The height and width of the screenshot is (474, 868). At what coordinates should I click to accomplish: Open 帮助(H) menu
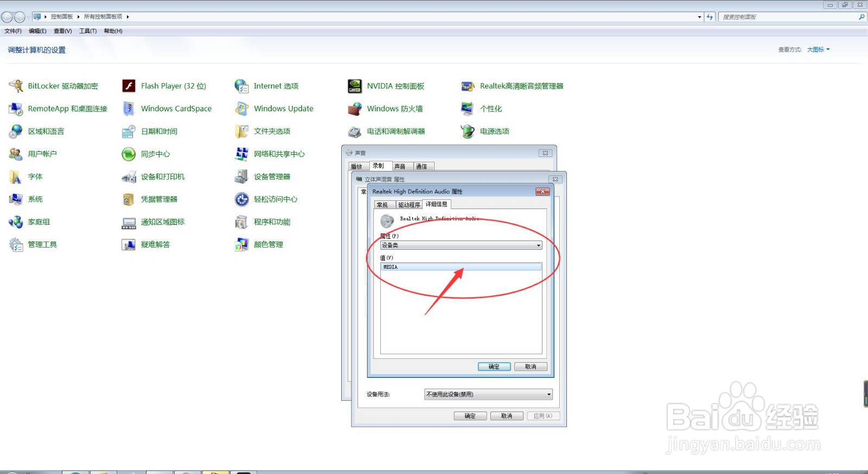pyautogui.click(x=113, y=31)
